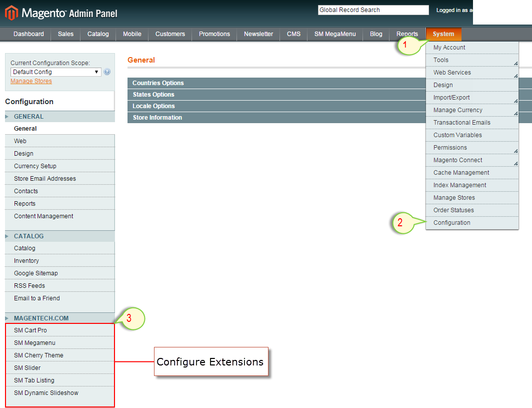
Task: Open the SM Megamenu settings in sidebar
Action: pos(59,343)
